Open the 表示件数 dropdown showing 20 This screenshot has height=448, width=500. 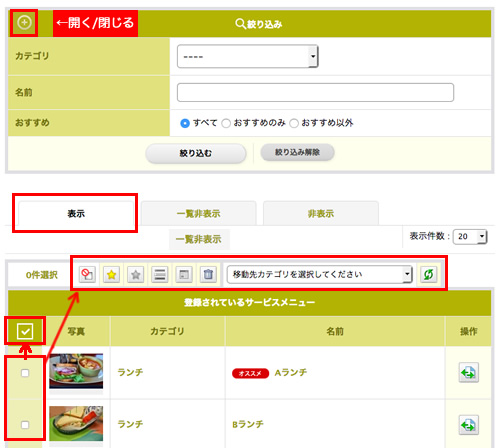click(470, 237)
